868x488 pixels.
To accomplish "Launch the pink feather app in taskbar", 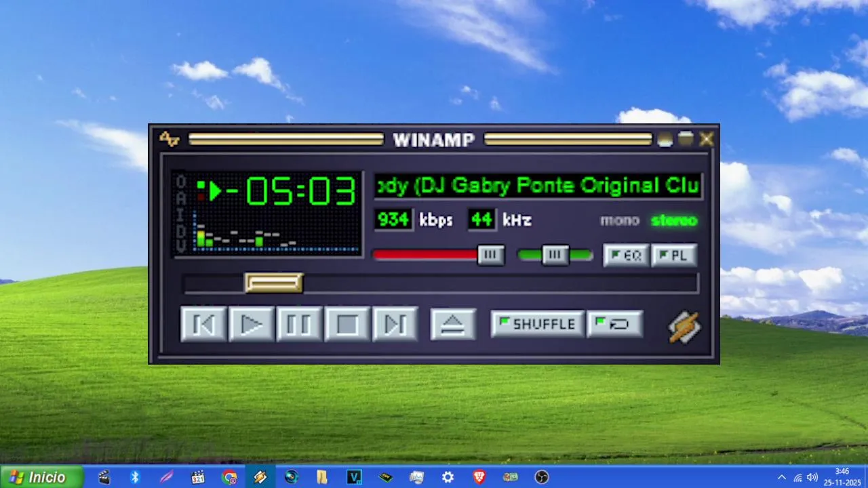I will [166, 477].
